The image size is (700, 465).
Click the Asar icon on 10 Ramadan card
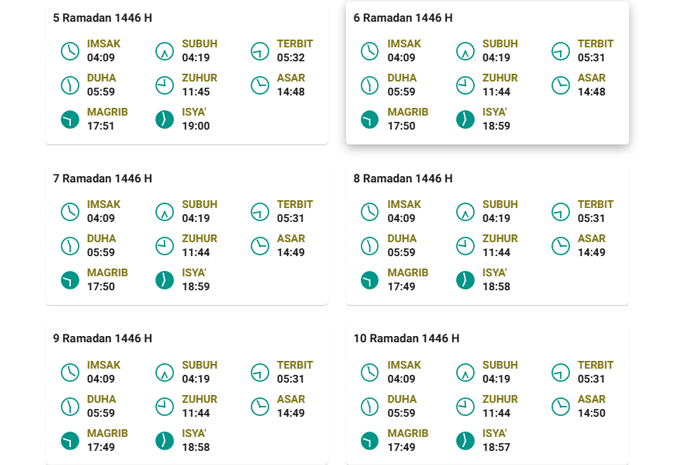[x=561, y=407]
